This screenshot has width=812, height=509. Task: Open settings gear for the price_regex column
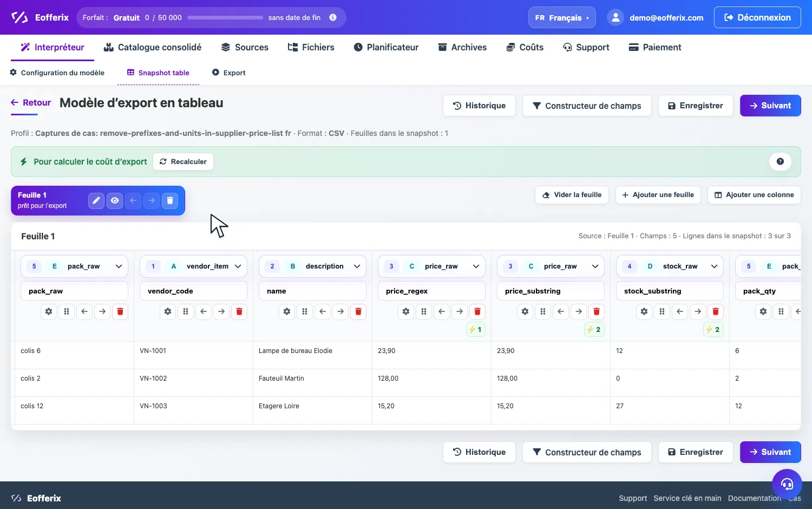click(x=406, y=311)
